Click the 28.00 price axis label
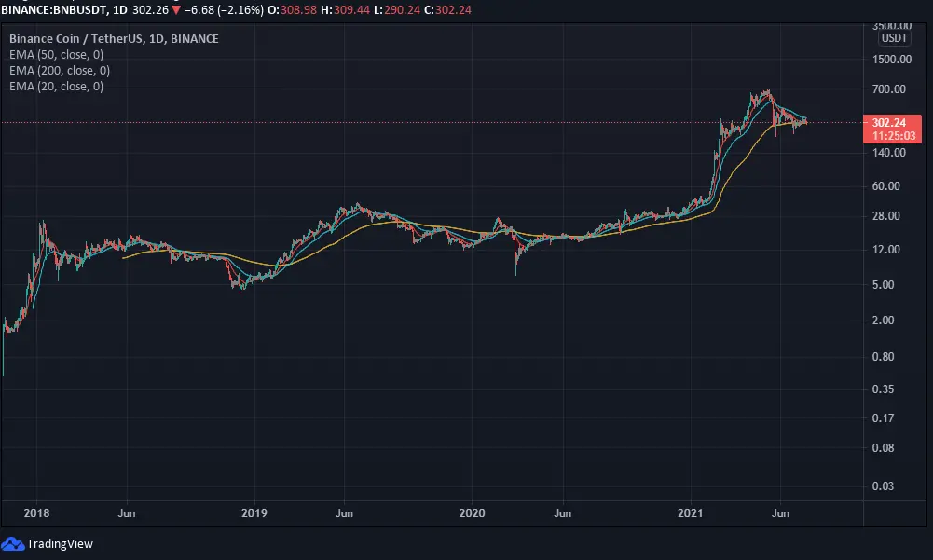 886,216
